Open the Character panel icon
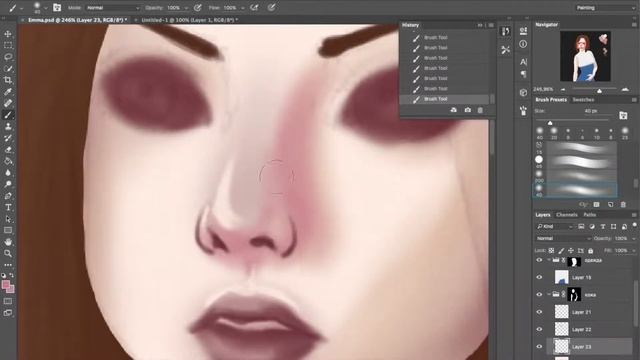640x360 pixels. [x=523, y=62]
